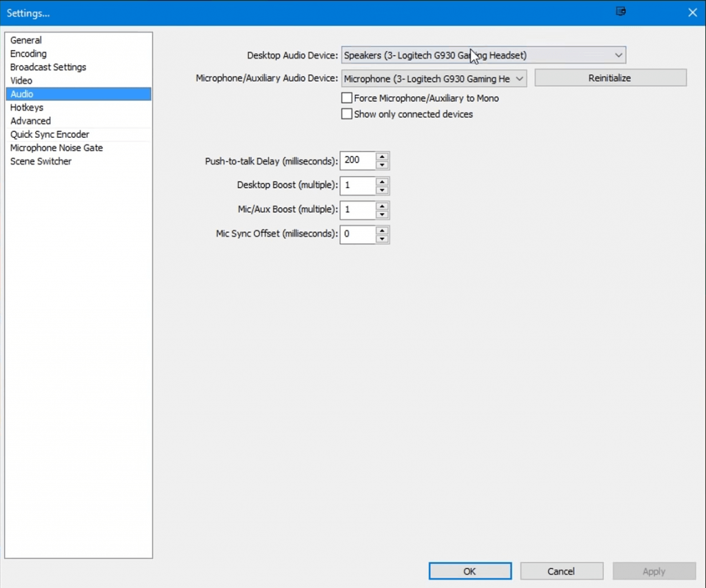The width and height of the screenshot is (706, 588).
Task: Expand the Microphone/Auxiliary Audio Device dropdown
Action: 434,79
